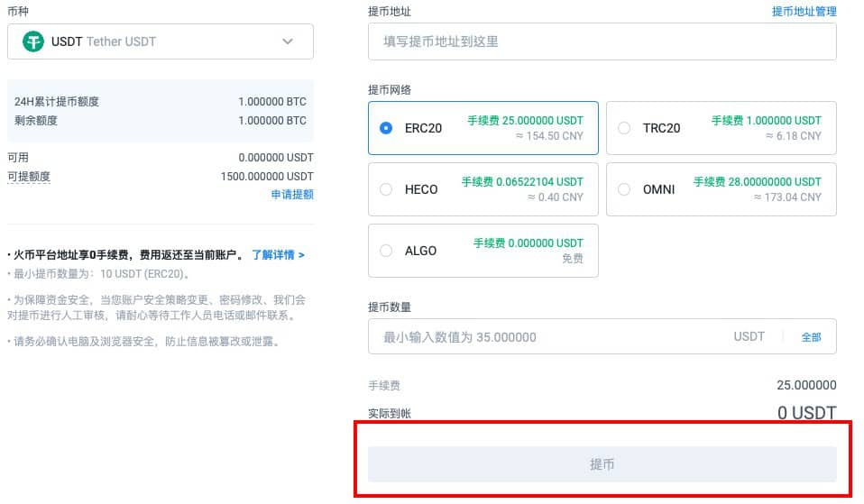The image size is (864, 504).
Task: Open the 了解详情 details link
Action: coord(279,254)
